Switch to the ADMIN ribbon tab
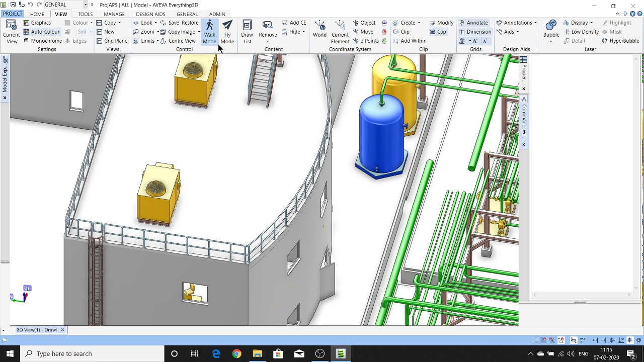644x362 pixels. click(217, 14)
